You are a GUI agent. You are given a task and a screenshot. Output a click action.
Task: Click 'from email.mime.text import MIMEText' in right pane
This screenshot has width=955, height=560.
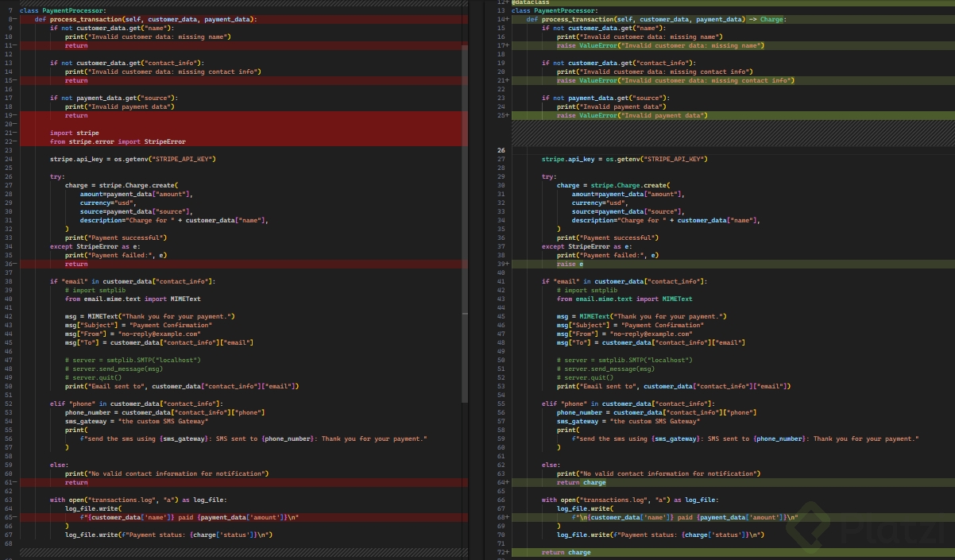(624, 299)
